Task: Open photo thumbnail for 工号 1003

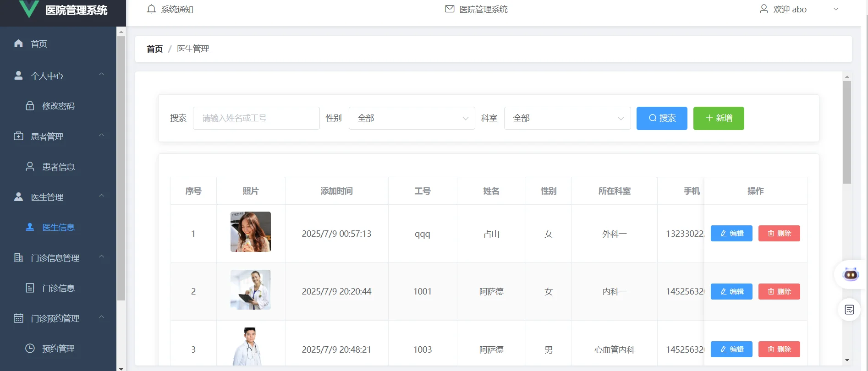Action: [x=251, y=346]
